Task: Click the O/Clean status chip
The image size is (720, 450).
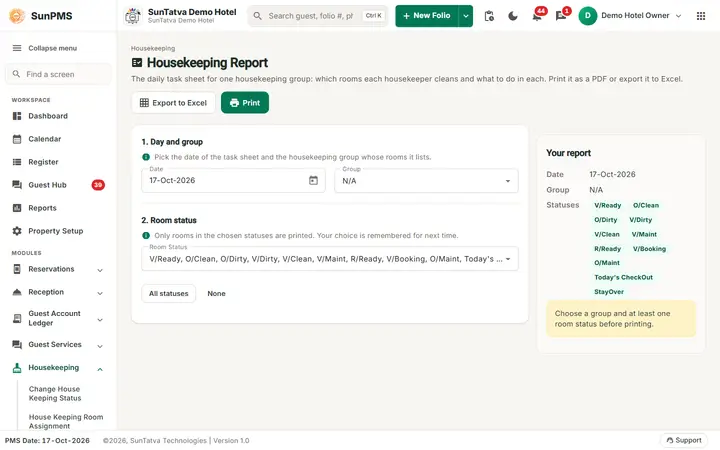Action: (646, 205)
